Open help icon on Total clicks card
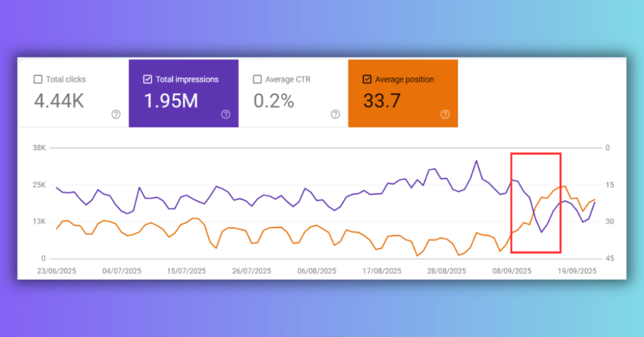 point(116,114)
